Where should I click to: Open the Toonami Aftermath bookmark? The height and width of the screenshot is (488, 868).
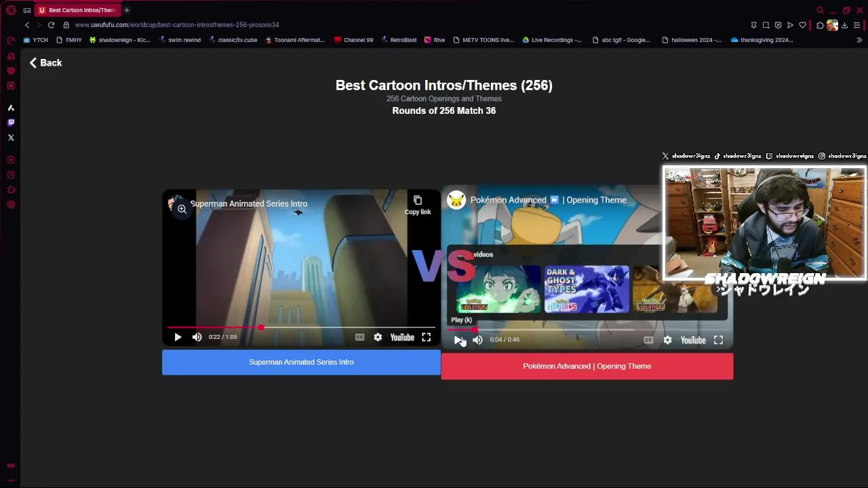[295, 40]
